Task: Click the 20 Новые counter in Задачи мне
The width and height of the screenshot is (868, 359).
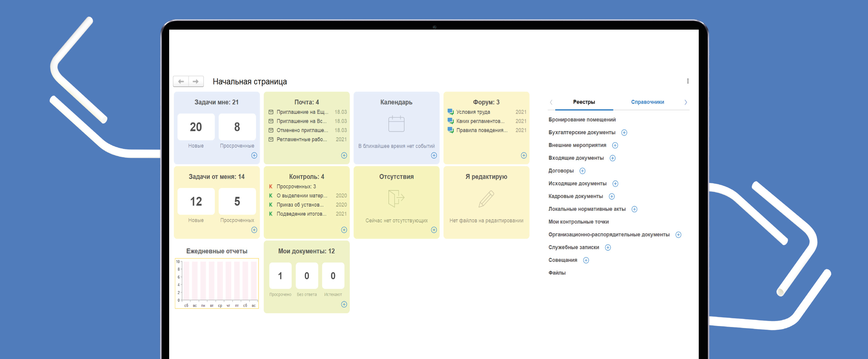Action: (x=196, y=127)
